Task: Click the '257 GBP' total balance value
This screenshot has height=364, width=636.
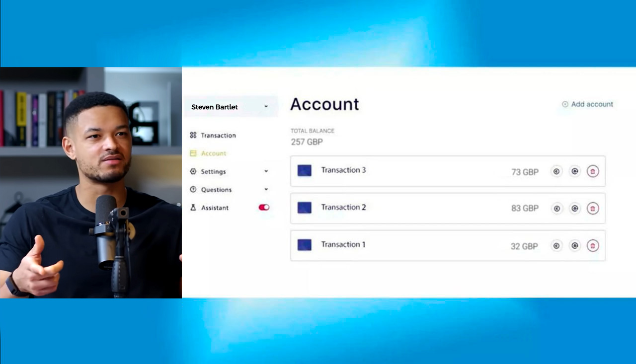Action: [x=307, y=142]
